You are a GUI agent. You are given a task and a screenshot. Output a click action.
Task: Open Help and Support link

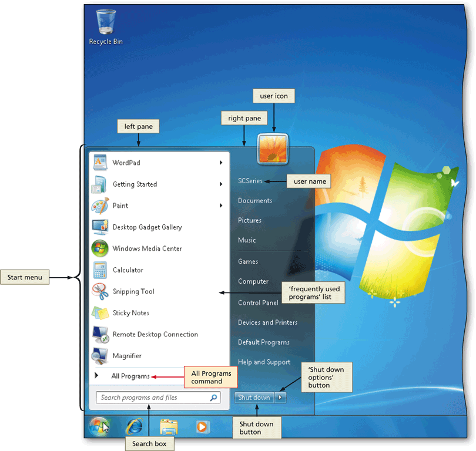click(x=264, y=362)
